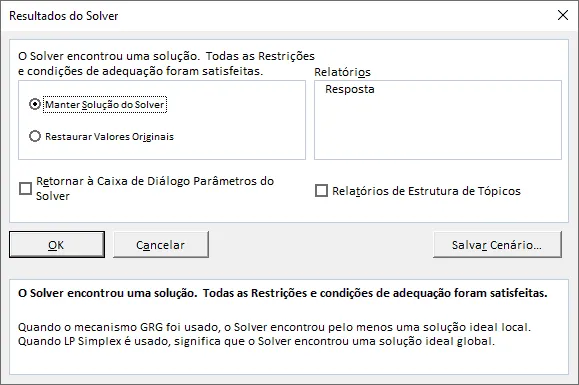579x385 pixels.
Task: Select the Resposta report in the list
Action: (350, 89)
